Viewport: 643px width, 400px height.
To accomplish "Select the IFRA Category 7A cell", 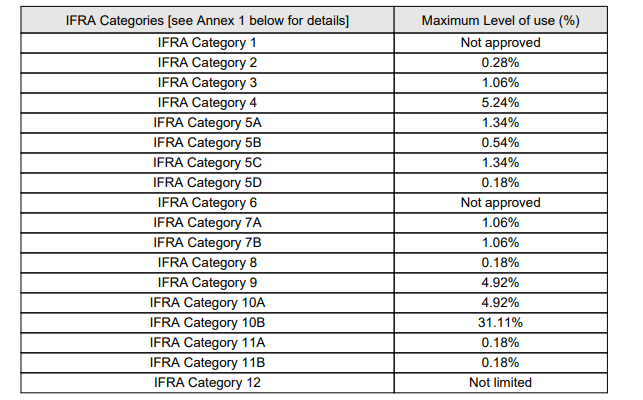I will tap(207, 223).
